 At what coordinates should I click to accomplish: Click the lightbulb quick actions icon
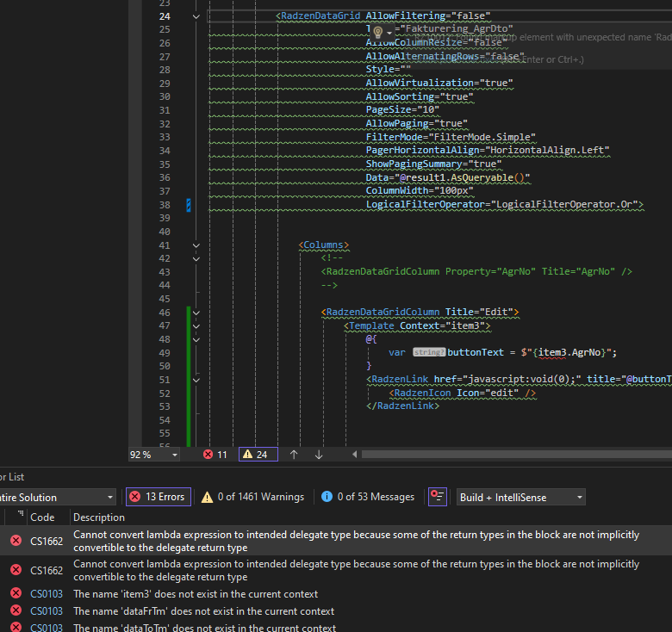378,32
